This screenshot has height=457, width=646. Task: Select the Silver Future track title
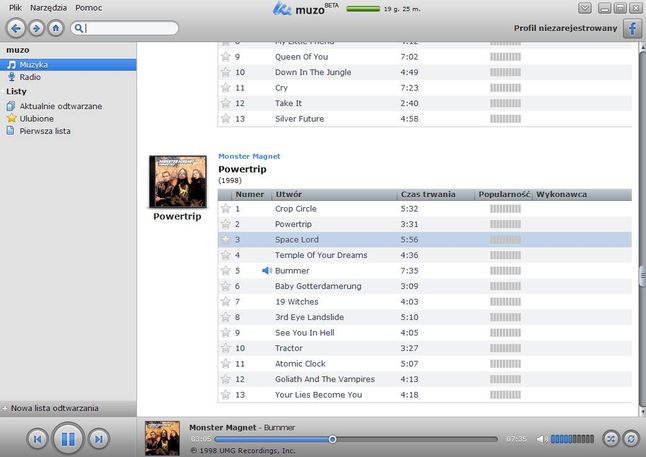click(x=300, y=119)
